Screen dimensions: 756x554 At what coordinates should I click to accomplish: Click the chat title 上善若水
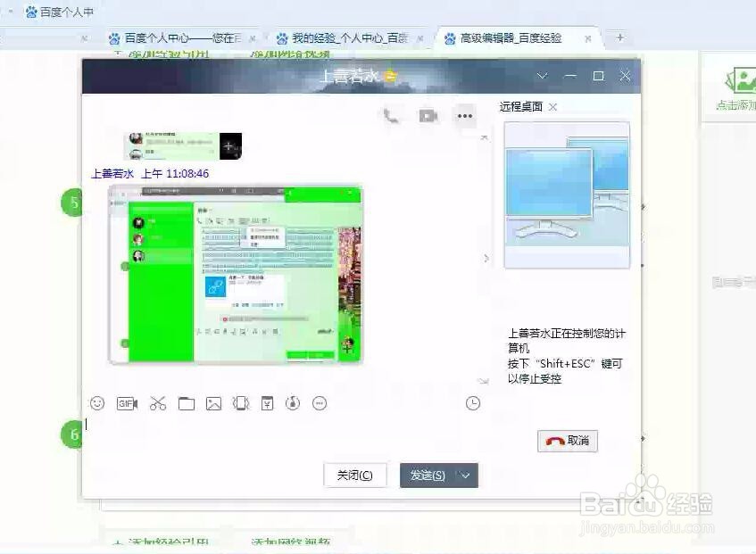[x=350, y=76]
